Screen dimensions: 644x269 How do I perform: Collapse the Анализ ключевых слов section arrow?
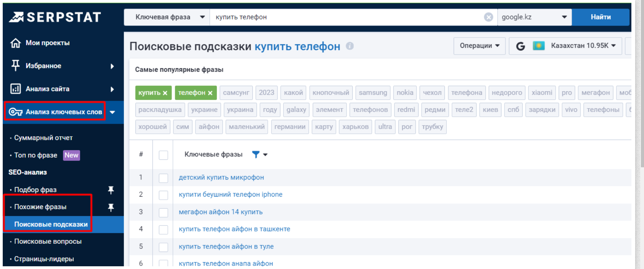pos(113,112)
